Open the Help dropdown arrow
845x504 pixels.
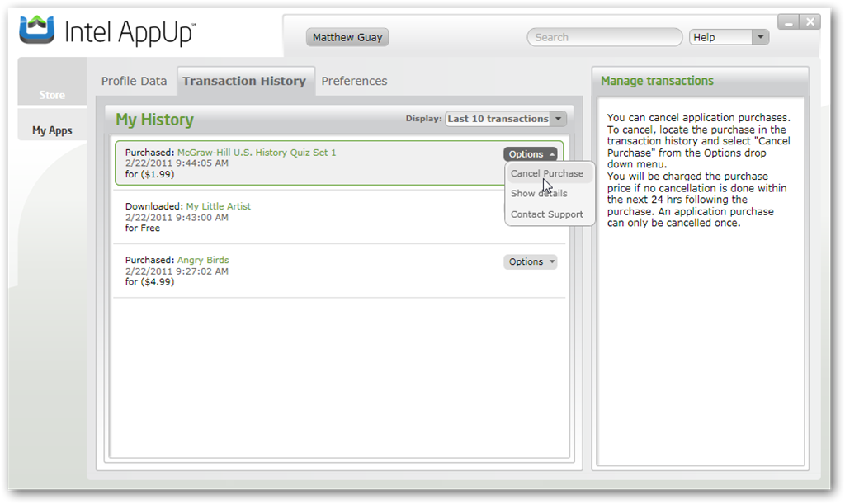(760, 37)
